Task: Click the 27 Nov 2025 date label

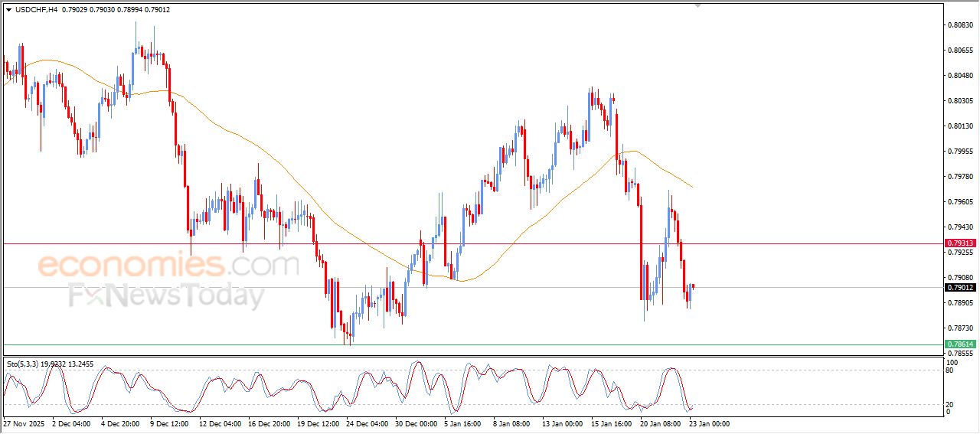Action: coord(24,423)
